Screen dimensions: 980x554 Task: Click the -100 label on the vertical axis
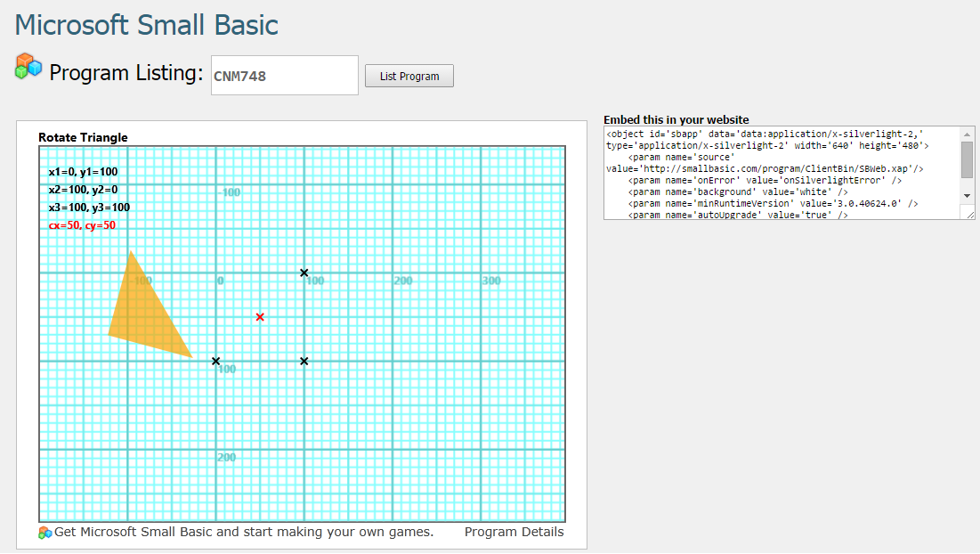click(230, 192)
